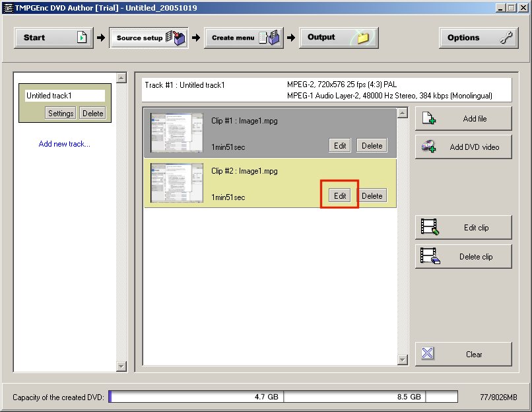
Task: Click the MPEG-1 Audio Layer-2 format text
Action: [389, 96]
